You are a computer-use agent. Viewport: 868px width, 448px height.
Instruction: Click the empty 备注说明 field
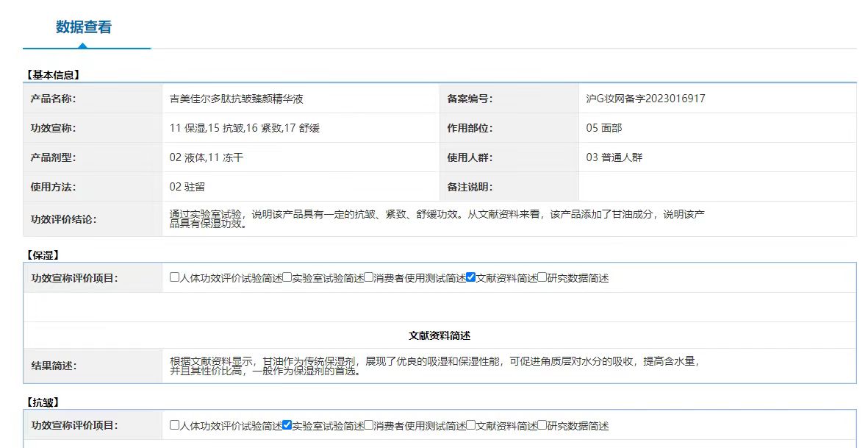pyautogui.click(x=717, y=187)
